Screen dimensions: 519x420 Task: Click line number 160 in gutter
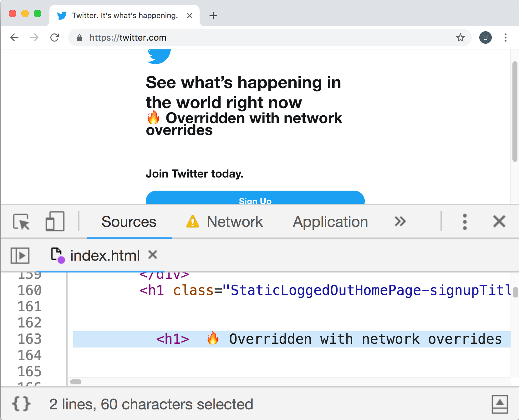[30, 290]
